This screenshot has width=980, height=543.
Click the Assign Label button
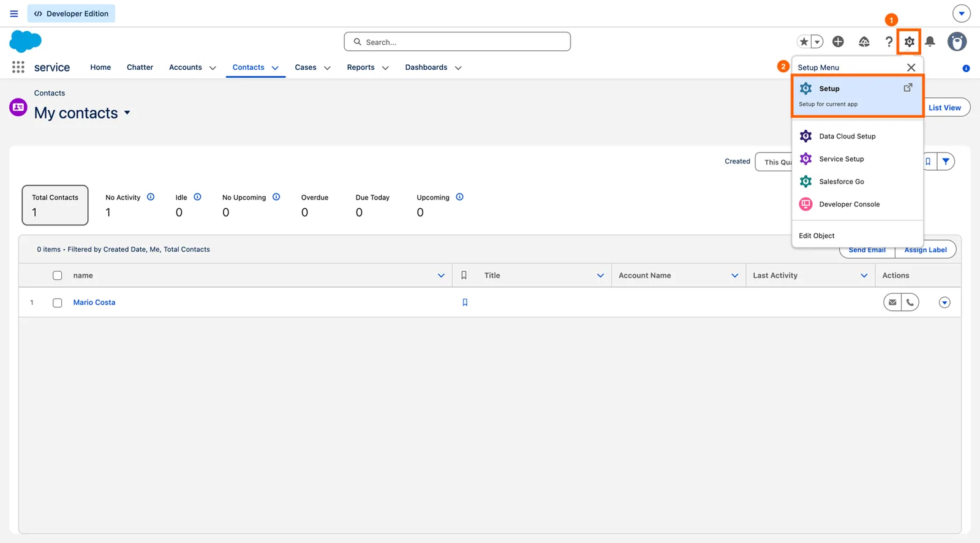tap(925, 250)
